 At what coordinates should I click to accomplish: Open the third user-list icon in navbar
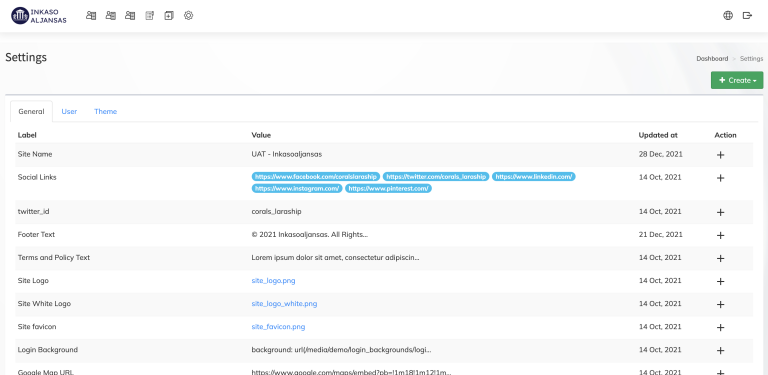[x=130, y=16]
